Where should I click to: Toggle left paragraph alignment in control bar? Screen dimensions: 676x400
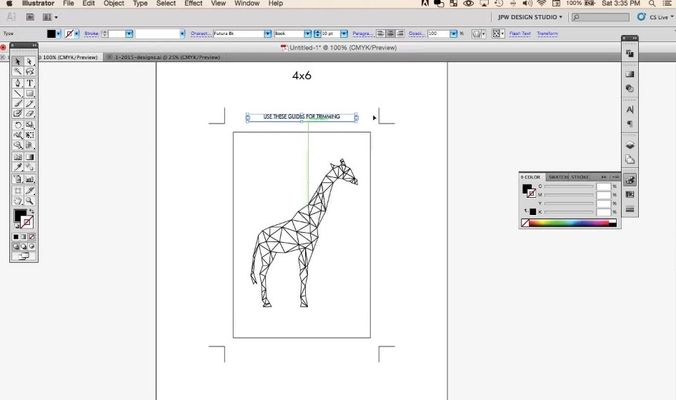pos(380,33)
